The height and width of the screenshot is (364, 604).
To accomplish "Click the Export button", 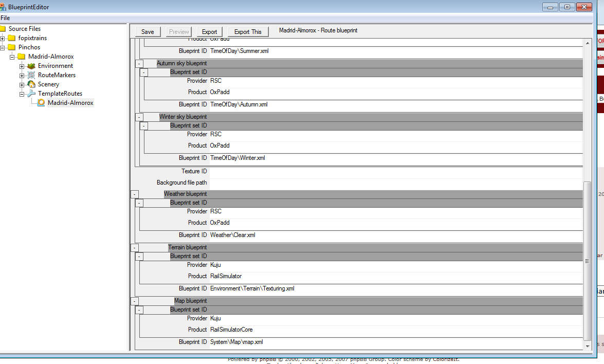I will pos(209,32).
